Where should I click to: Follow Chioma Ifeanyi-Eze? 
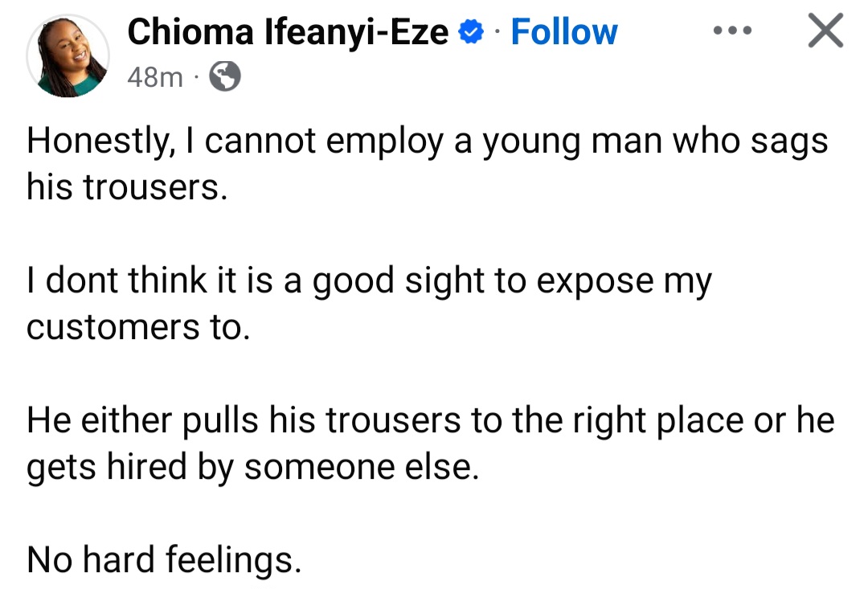564,32
